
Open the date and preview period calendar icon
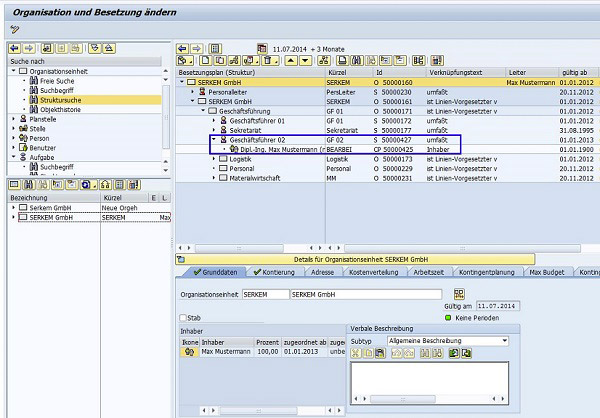point(263,48)
